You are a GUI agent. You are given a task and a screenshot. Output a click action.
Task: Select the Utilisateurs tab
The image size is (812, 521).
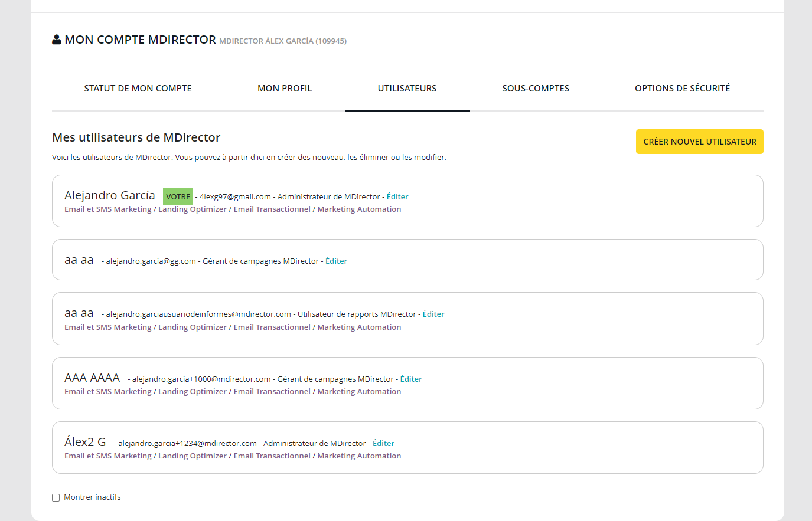[x=407, y=89]
